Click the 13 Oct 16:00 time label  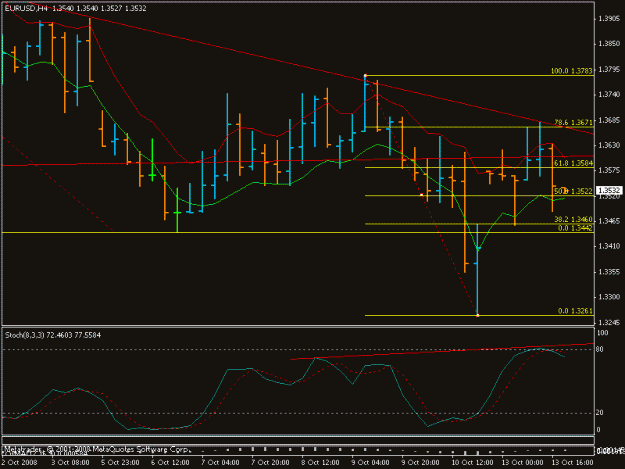click(572, 463)
